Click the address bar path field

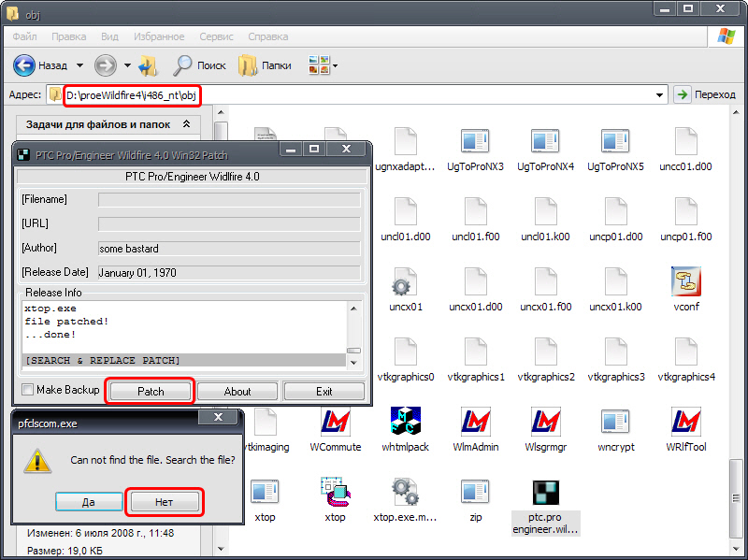click(358, 95)
